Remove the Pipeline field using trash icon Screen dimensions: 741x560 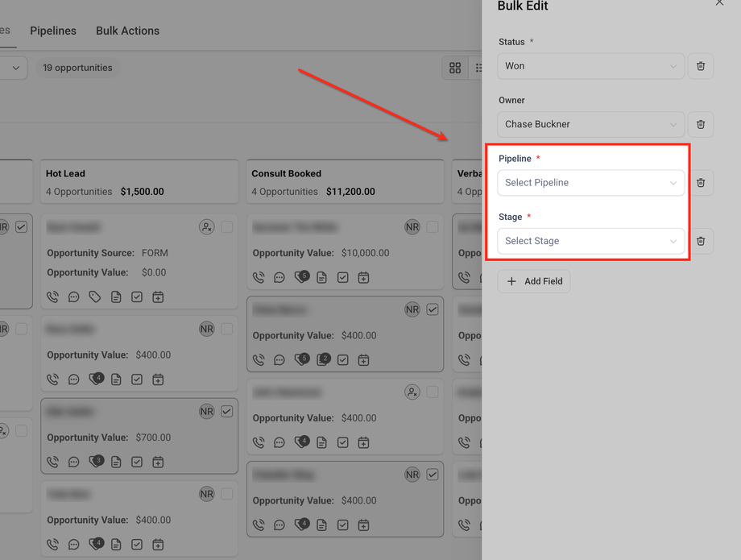click(x=701, y=183)
